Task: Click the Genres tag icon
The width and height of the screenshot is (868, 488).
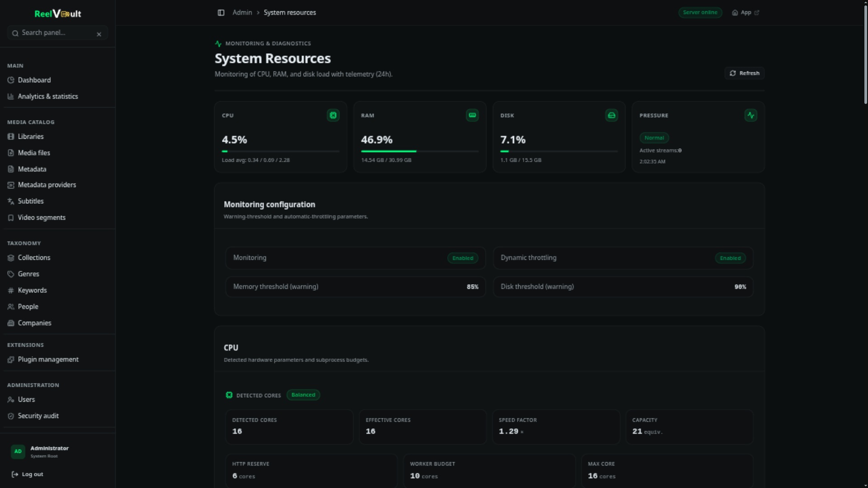Action: [x=11, y=274]
